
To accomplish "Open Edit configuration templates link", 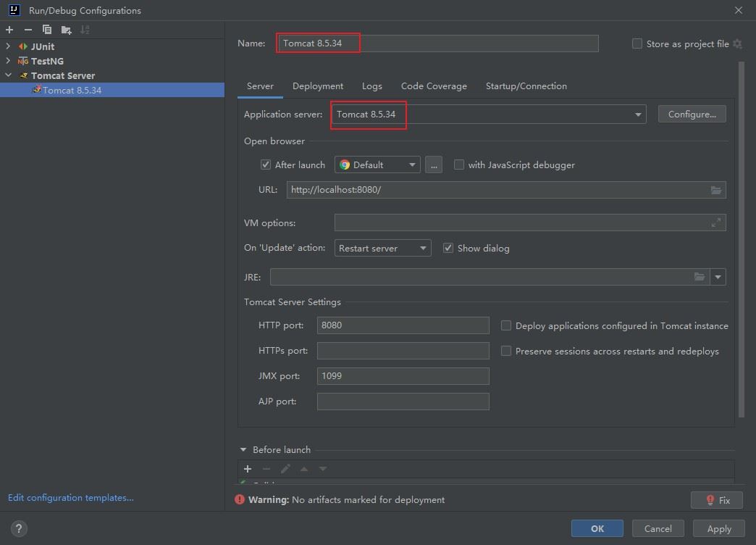I will [x=71, y=497].
